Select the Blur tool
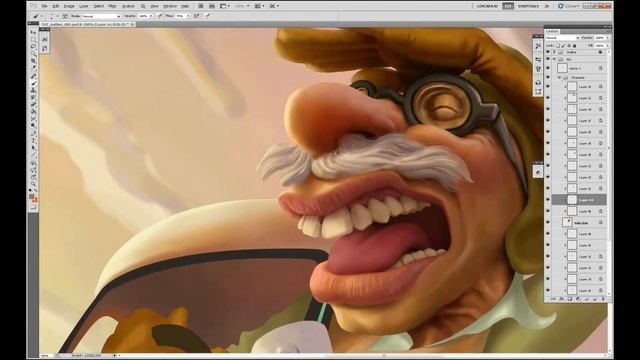 pyautogui.click(x=33, y=119)
